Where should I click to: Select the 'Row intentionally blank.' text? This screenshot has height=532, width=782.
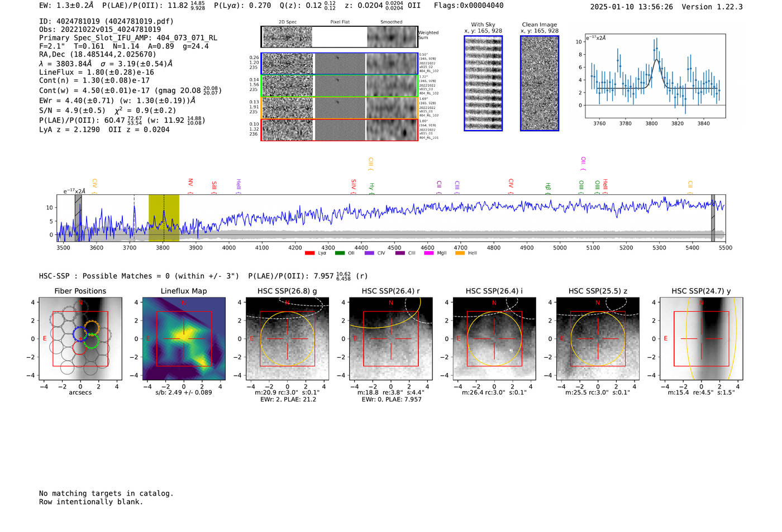[91, 501]
